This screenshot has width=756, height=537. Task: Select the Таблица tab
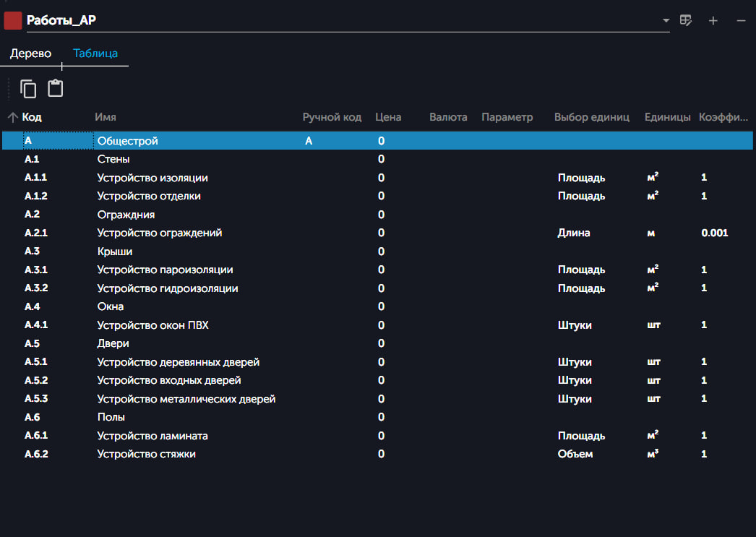coord(95,53)
